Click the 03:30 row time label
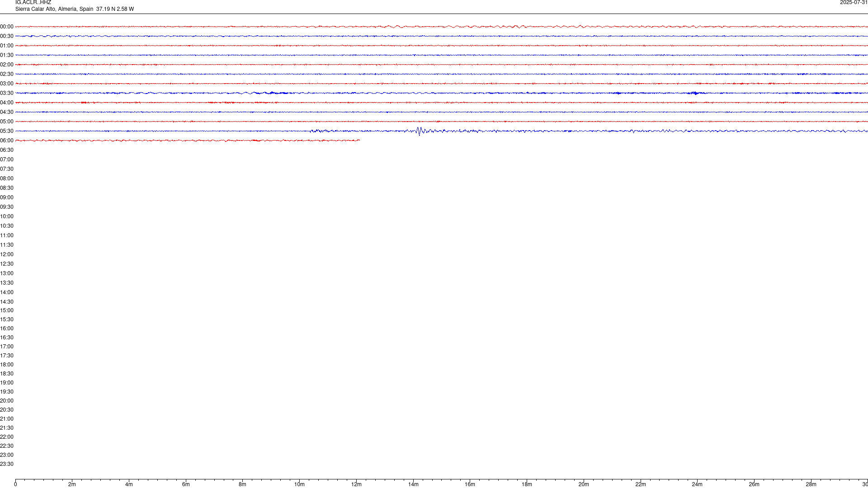Viewport: 868px width, 488px height. [7, 93]
